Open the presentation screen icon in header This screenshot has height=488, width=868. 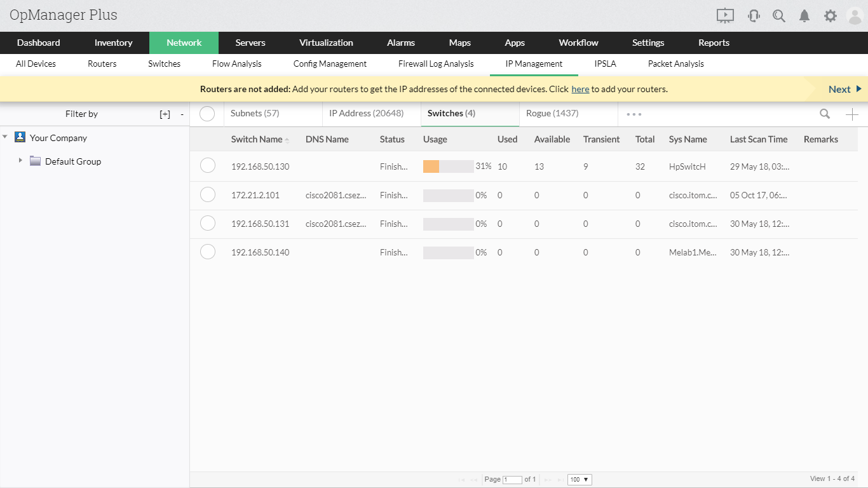click(725, 16)
